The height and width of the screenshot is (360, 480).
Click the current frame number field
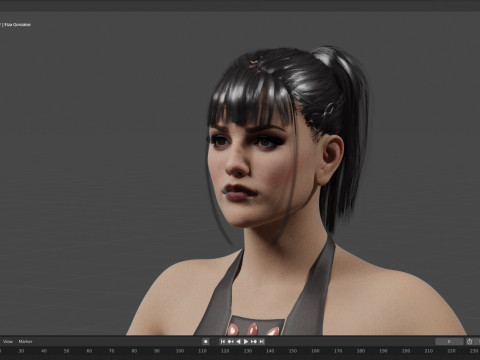(x=449, y=341)
